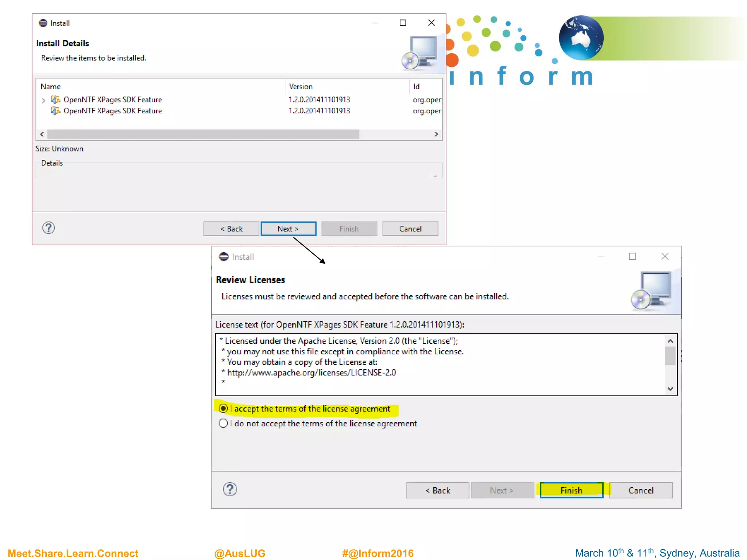Click first OpenNTF XPages SDK feature icon
The height and width of the screenshot is (560, 747).
pyautogui.click(x=55, y=100)
